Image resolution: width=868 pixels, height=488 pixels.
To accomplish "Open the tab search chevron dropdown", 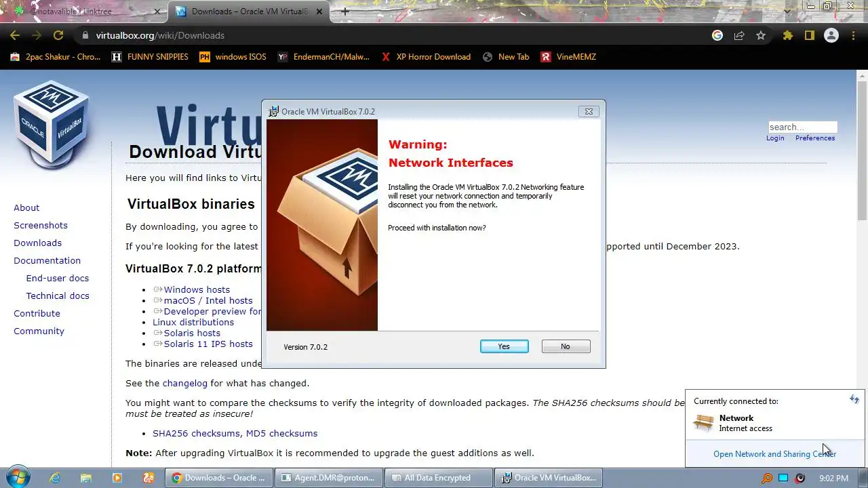I will [787, 12].
